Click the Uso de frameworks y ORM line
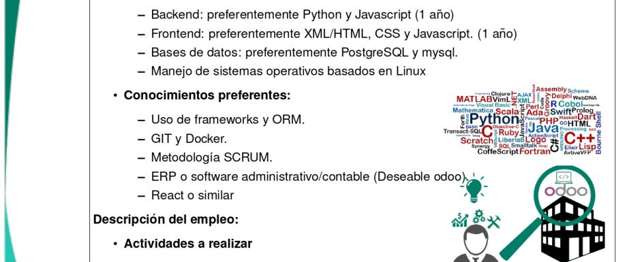 pos(228,120)
